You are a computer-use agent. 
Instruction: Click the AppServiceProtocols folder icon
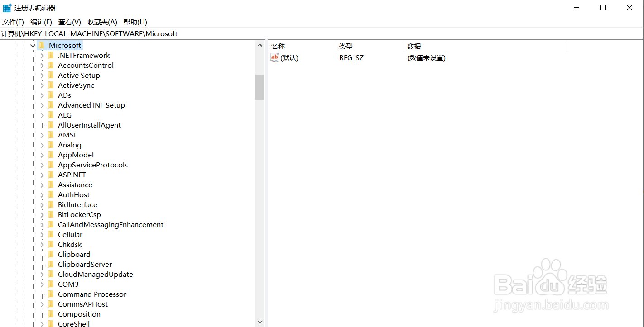[x=51, y=165]
